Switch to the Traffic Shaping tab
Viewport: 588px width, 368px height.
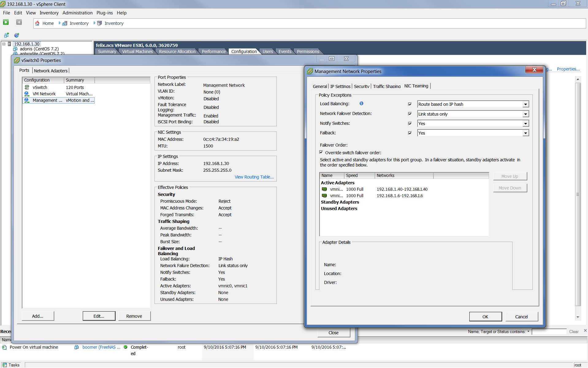387,86
